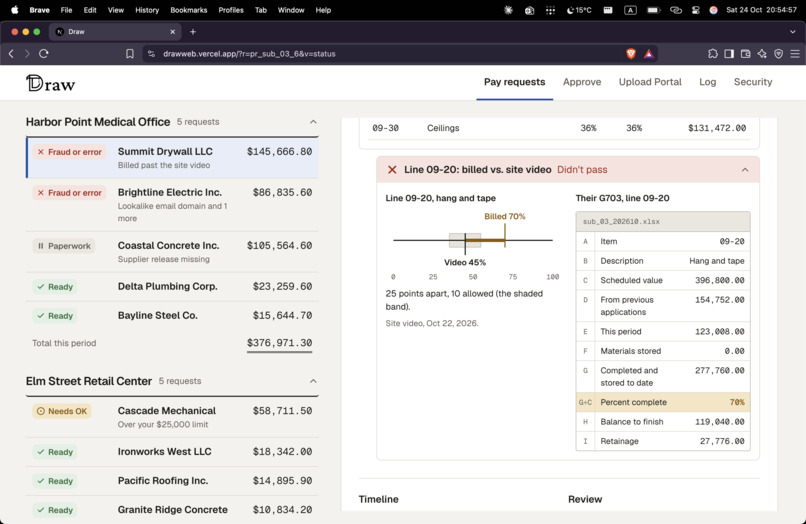This screenshot has height=524, width=806.
Task: Click the sub_03_202610.xlsx file header
Action: coord(663,222)
